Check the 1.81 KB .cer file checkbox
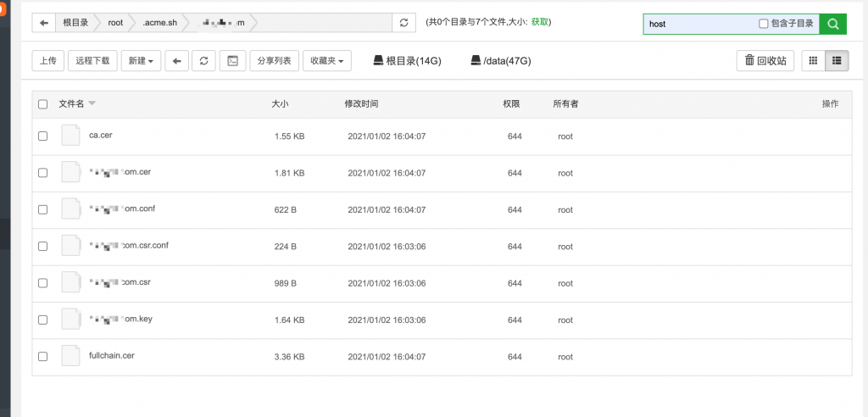This screenshot has height=417, width=868. [42, 173]
